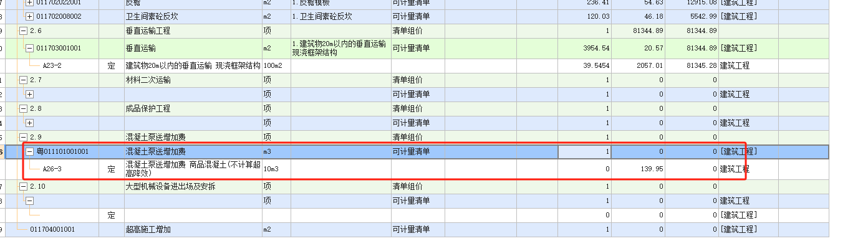Expand the blank child row under 2.8 成品保护工程

29,123
